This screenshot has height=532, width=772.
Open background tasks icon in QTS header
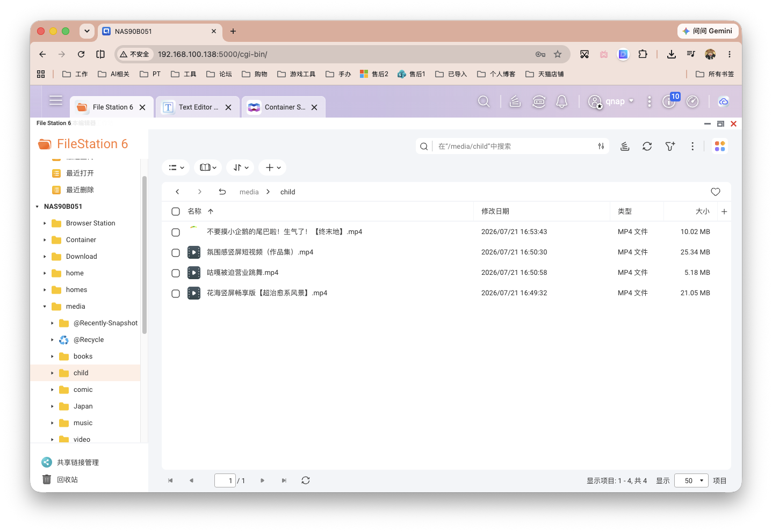point(515,101)
